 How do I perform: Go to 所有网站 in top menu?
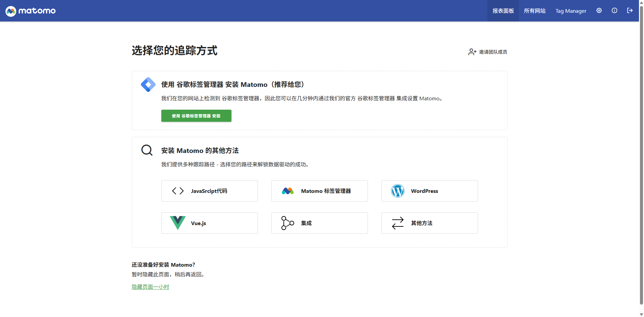tap(535, 11)
